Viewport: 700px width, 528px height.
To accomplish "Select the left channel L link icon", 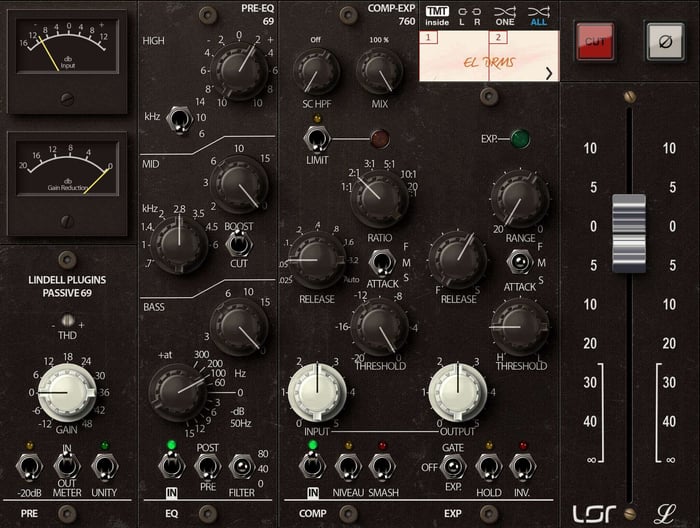I will pos(462,17).
